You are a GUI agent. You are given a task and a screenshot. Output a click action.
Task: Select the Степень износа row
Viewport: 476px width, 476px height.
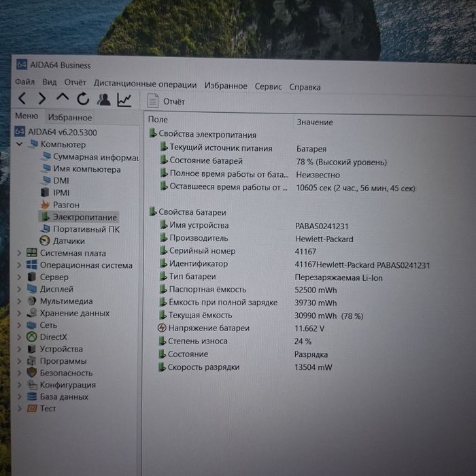click(235, 341)
